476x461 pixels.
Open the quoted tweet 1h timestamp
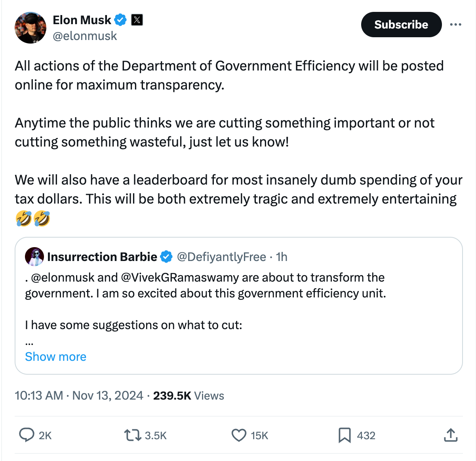282,257
